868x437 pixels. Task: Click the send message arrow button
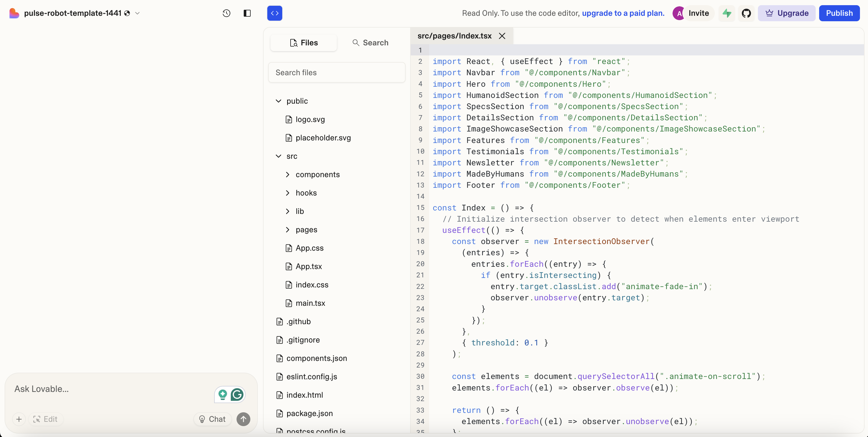pos(243,419)
